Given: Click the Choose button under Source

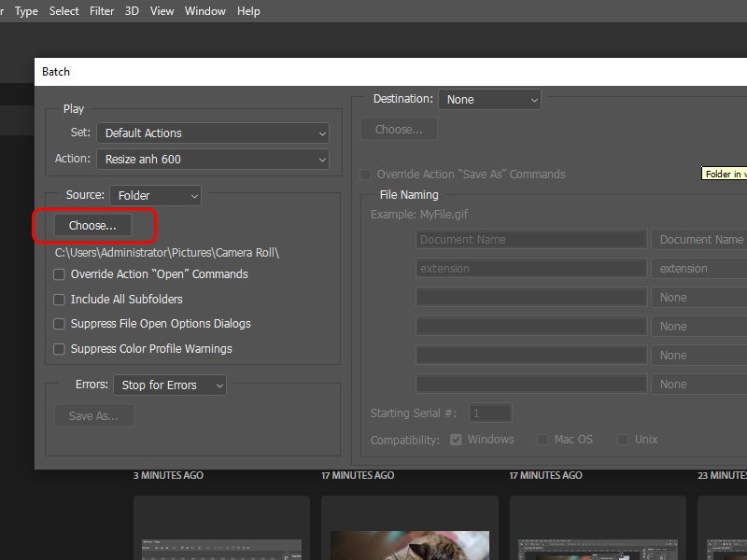Looking at the screenshot, I should pyautogui.click(x=92, y=226).
